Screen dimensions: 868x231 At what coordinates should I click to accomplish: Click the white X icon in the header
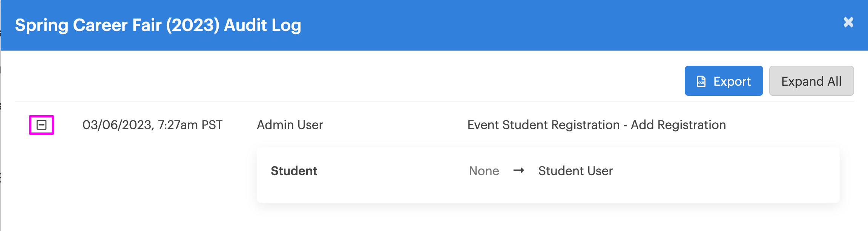(x=848, y=22)
